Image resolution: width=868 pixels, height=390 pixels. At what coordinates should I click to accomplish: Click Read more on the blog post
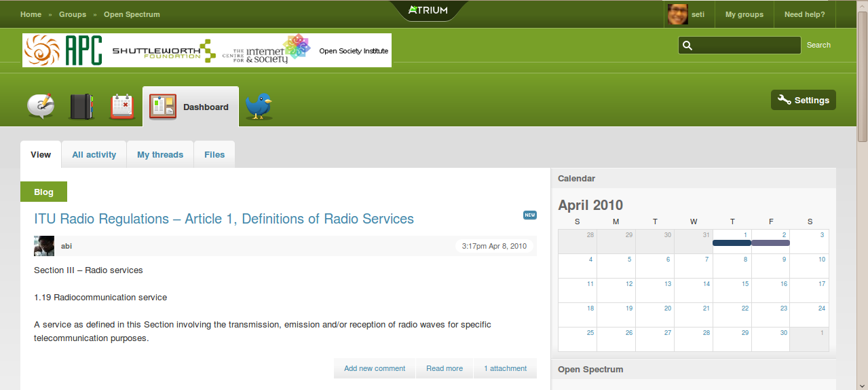point(445,368)
